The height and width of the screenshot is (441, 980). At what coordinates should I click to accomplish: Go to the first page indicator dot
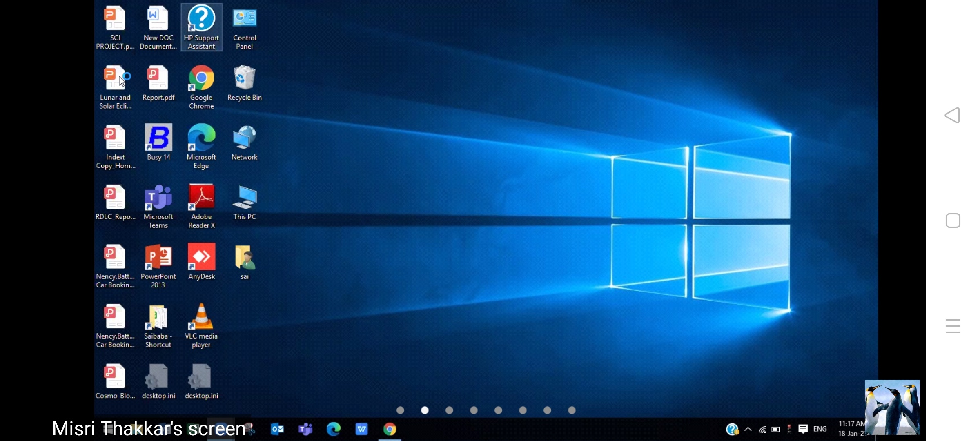[x=401, y=410]
